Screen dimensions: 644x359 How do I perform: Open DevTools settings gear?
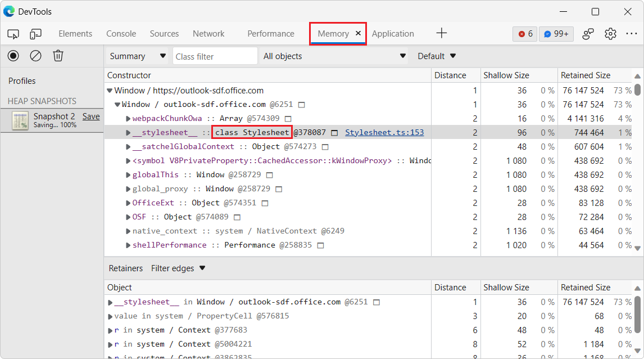pos(610,34)
